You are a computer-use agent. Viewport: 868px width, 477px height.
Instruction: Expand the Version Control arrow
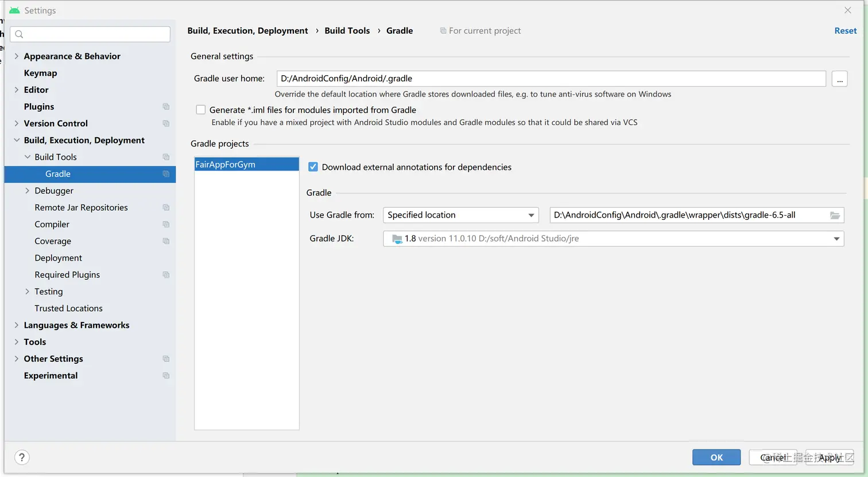pyautogui.click(x=17, y=123)
